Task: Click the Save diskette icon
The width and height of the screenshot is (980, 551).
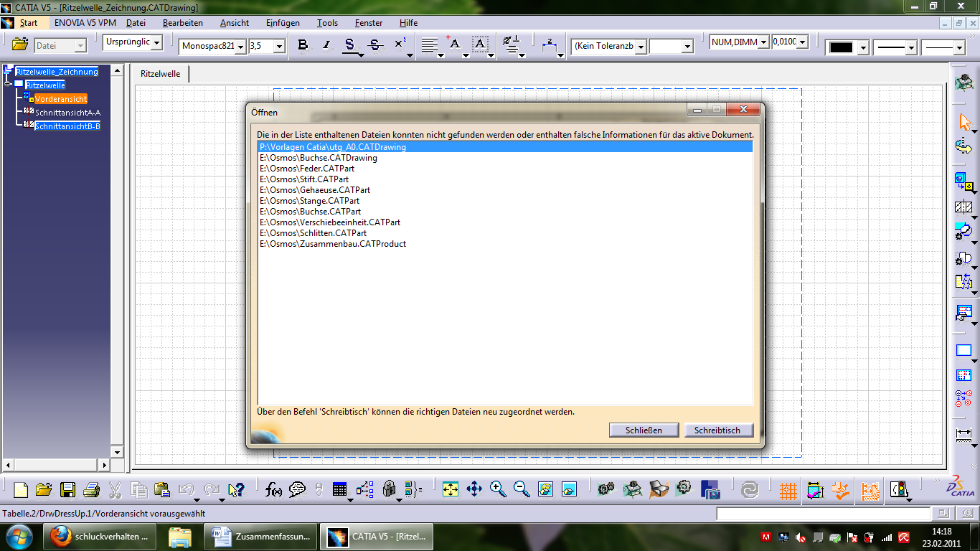Action: [67, 490]
